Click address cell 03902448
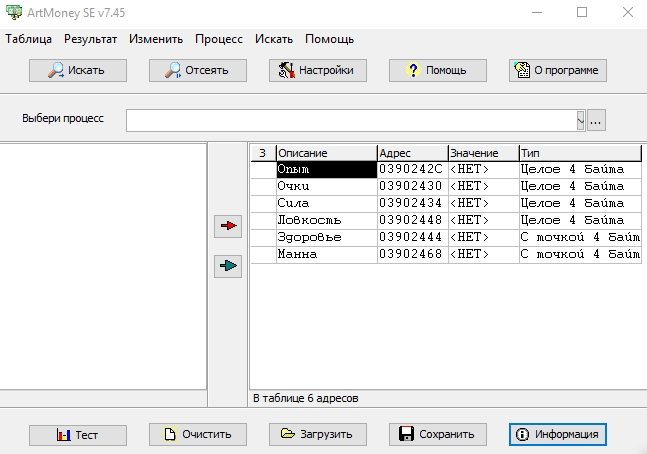This screenshot has width=647, height=454. (x=413, y=220)
